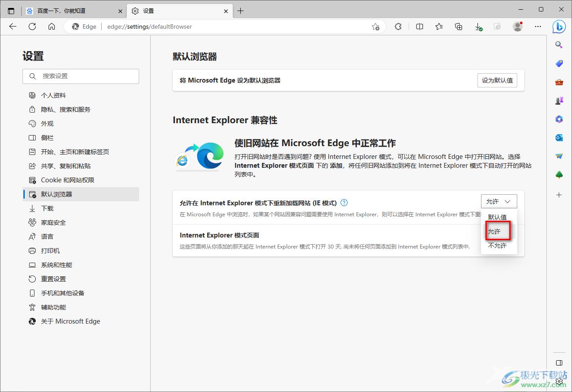This screenshot has width=572, height=392.
Task: Toggle the sidebar visibility icon at bottom
Action: pos(559,363)
